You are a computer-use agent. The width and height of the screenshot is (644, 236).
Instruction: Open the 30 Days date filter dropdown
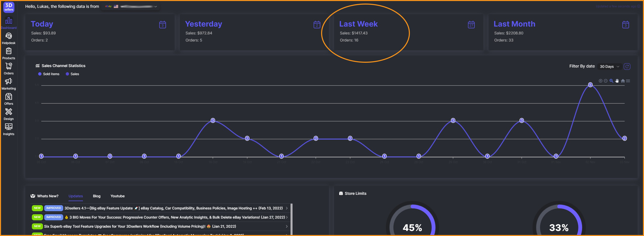point(609,67)
